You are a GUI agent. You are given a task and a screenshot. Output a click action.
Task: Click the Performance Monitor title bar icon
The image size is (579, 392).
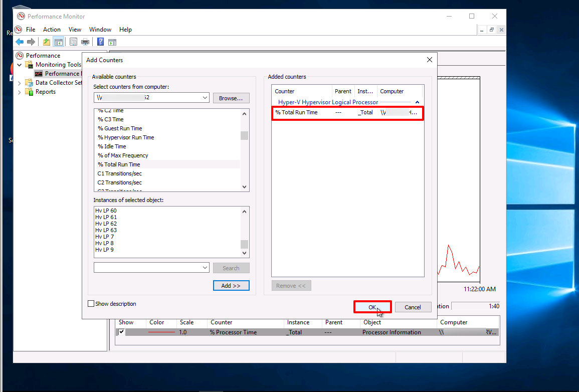pyautogui.click(x=21, y=16)
